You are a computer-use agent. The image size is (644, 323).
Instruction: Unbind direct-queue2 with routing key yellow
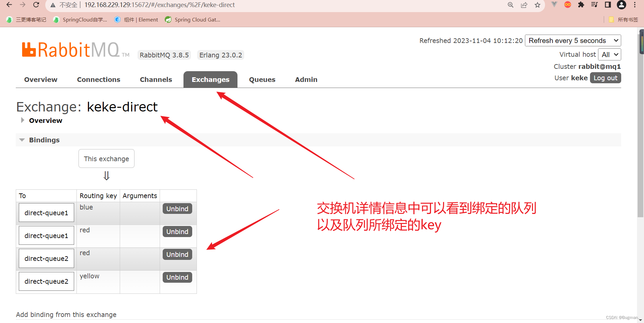coord(177,277)
